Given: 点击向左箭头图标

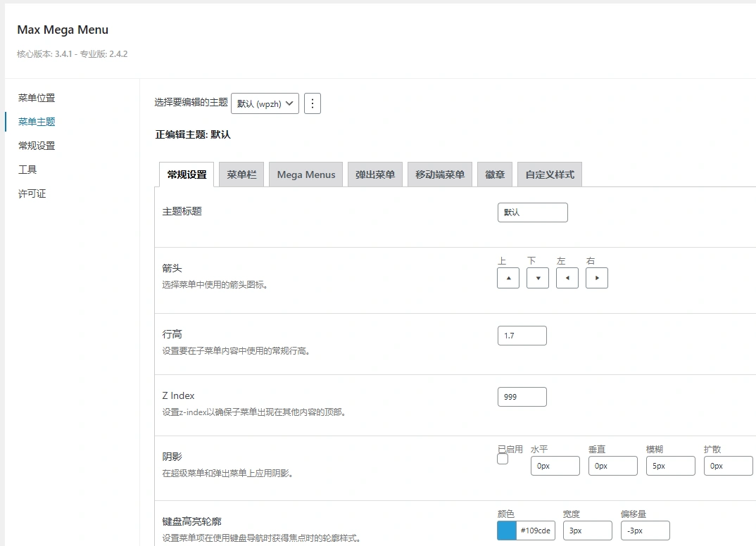Looking at the screenshot, I should click(x=567, y=278).
